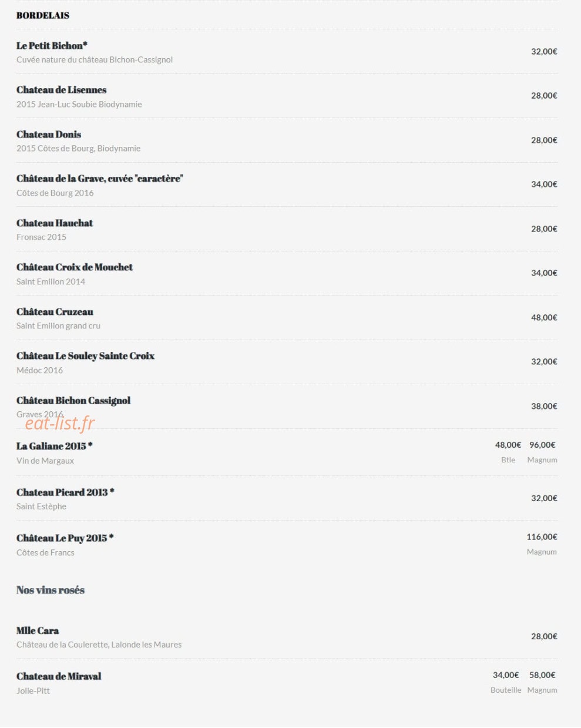This screenshot has width=581, height=728.
Task: Click Chateau Hauchat title
Action: [x=55, y=223]
